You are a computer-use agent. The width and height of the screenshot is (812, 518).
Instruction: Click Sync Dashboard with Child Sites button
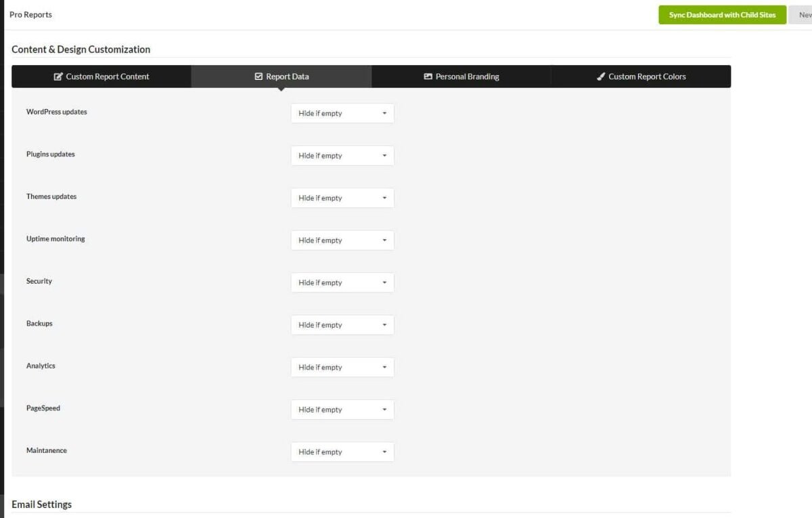pyautogui.click(x=722, y=15)
